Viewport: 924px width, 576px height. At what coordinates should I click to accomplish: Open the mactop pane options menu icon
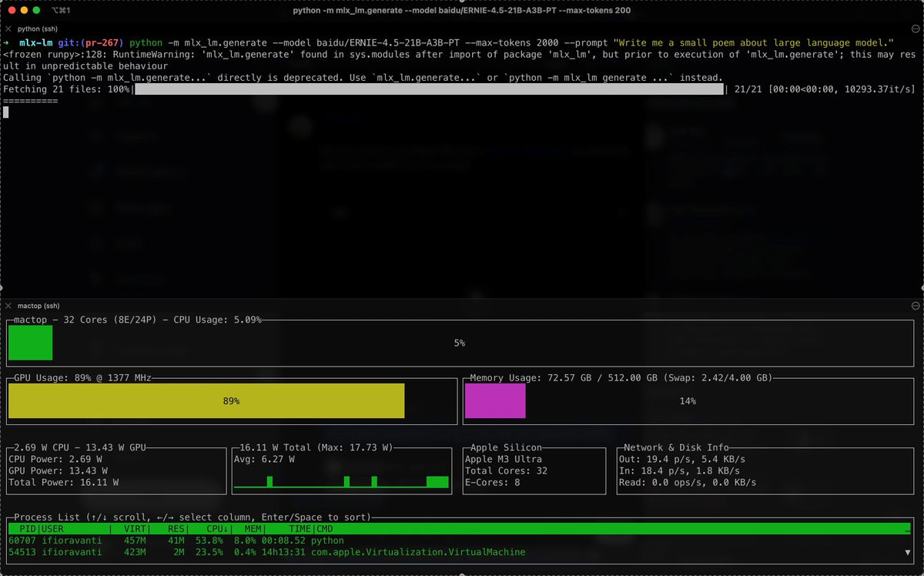pyautogui.click(x=916, y=306)
